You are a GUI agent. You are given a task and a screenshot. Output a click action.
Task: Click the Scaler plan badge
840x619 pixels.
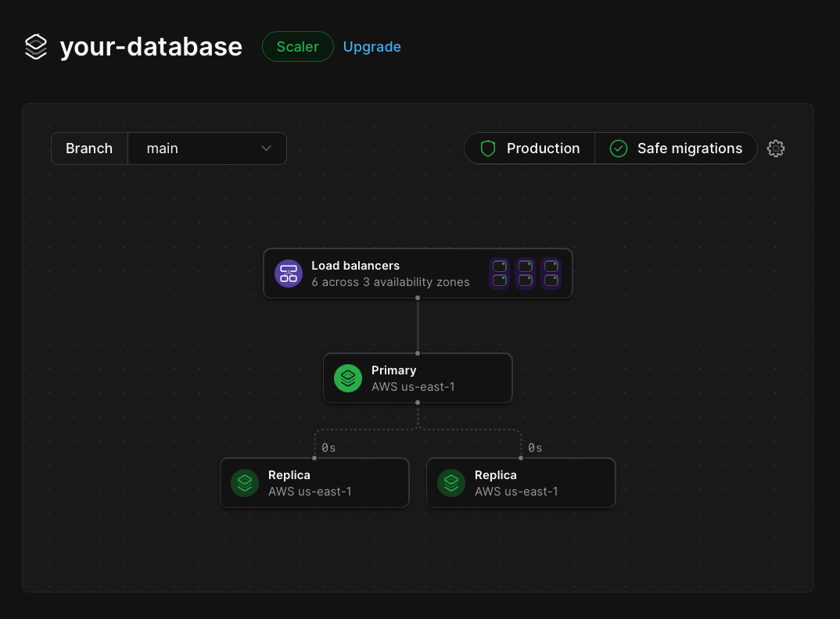coord(297,46)
